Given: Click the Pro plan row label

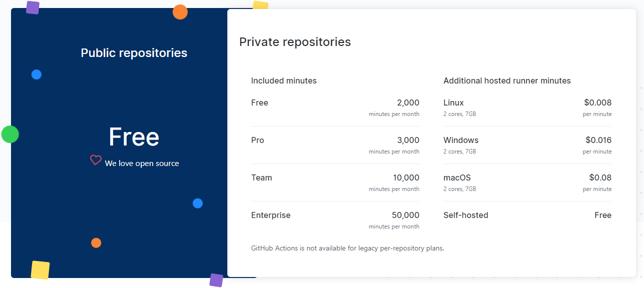Looking at the screenshot, I should [x=258, y=140].
